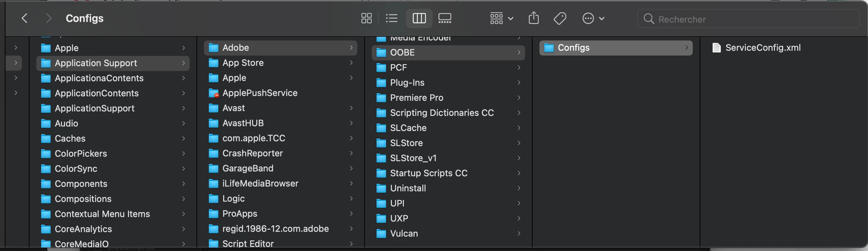Click the ColorPickers folder icon
The width and height of the screenshot is (868, 251).
click(x=46, y=154)
